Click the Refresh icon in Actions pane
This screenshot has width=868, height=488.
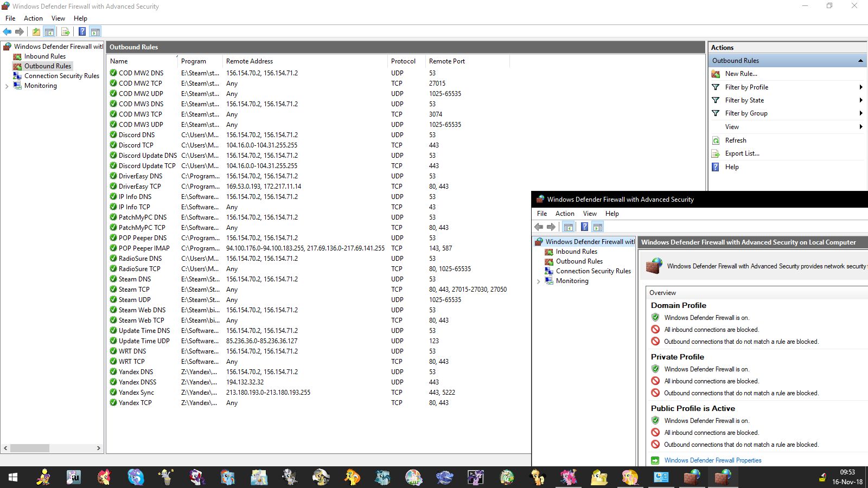coord(716,140)
